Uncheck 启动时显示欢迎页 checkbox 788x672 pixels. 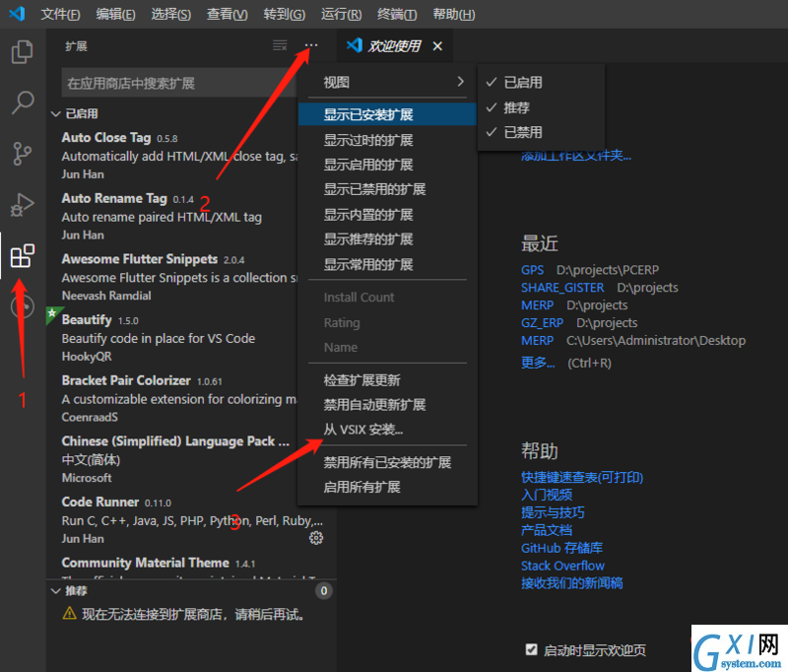pyautogui.click(x=531, y=650)
